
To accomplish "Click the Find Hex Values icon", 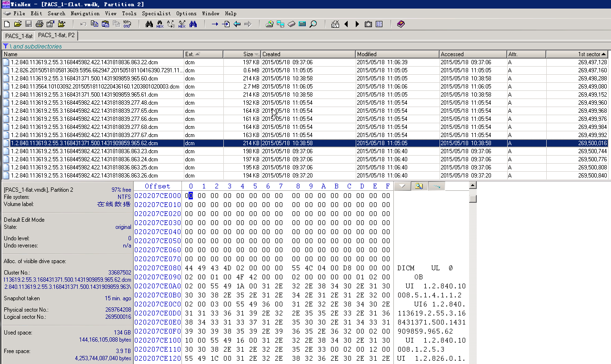I will pos(160,24).
